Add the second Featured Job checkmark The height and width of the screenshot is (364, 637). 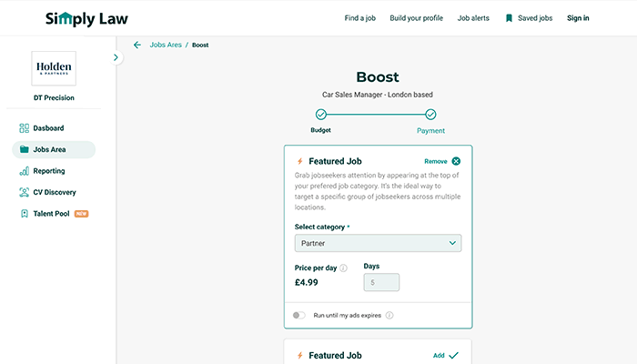point(454,356)
